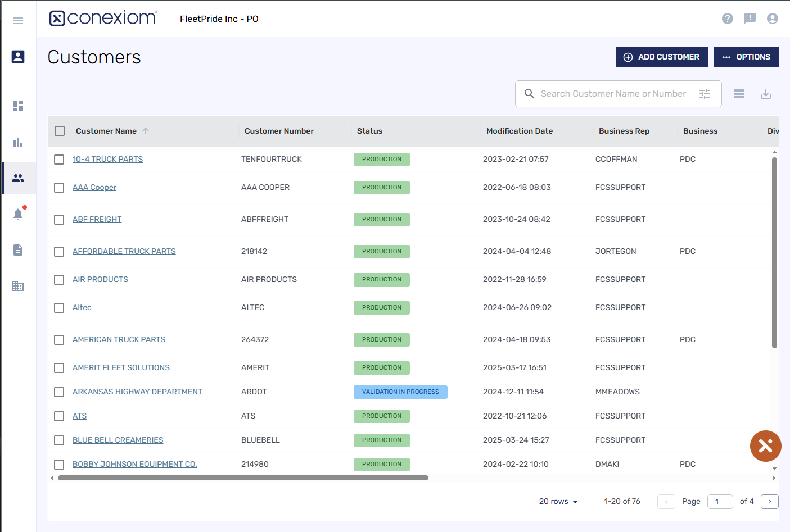Change row density with the lines icon
The image size is (790, 532).
click(x=739, y=94)
